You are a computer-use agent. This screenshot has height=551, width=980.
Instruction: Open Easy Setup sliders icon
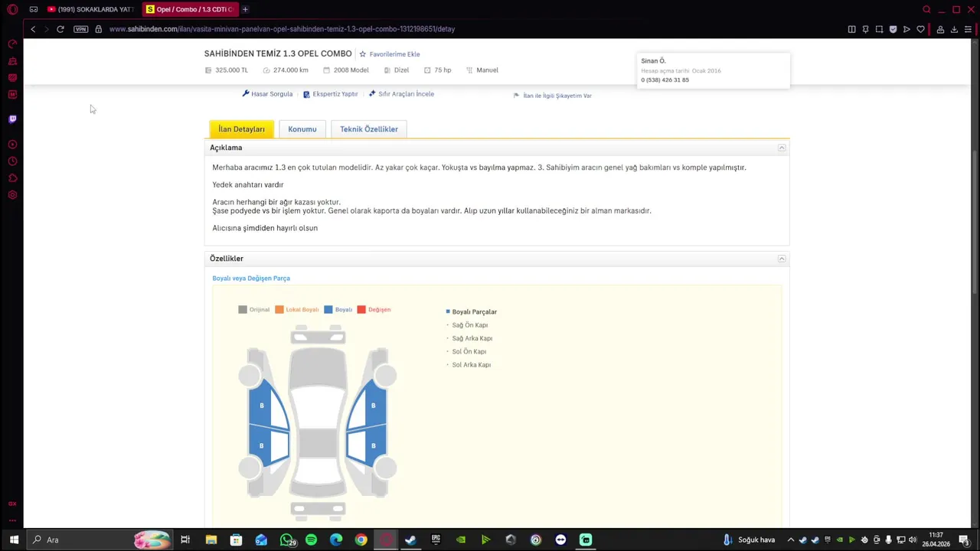[968, 29]
